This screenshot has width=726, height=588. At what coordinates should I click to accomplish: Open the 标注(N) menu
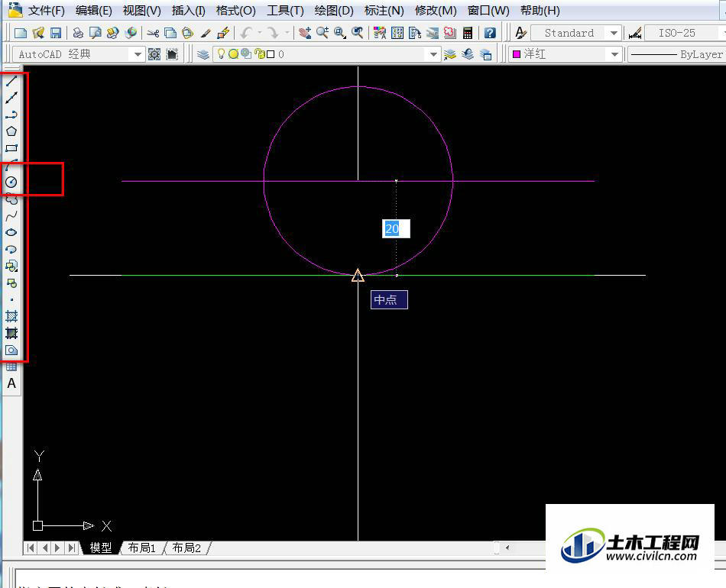click(384, 10)
